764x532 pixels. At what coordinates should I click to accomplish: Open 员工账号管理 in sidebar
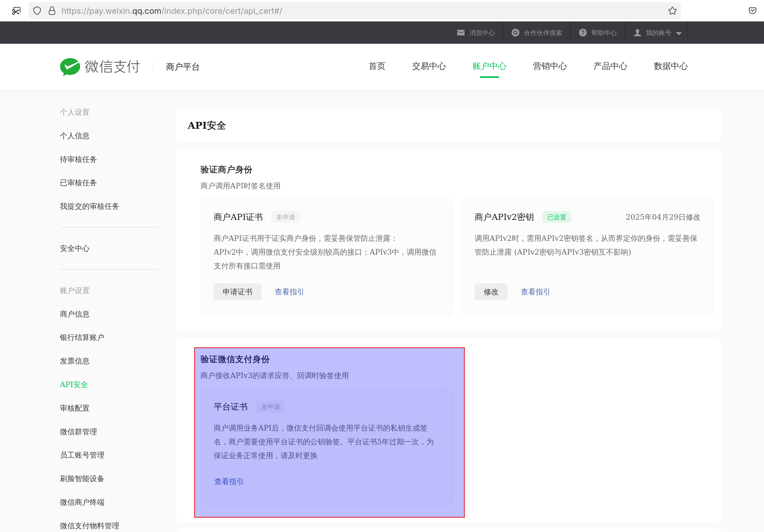(82, 455)
